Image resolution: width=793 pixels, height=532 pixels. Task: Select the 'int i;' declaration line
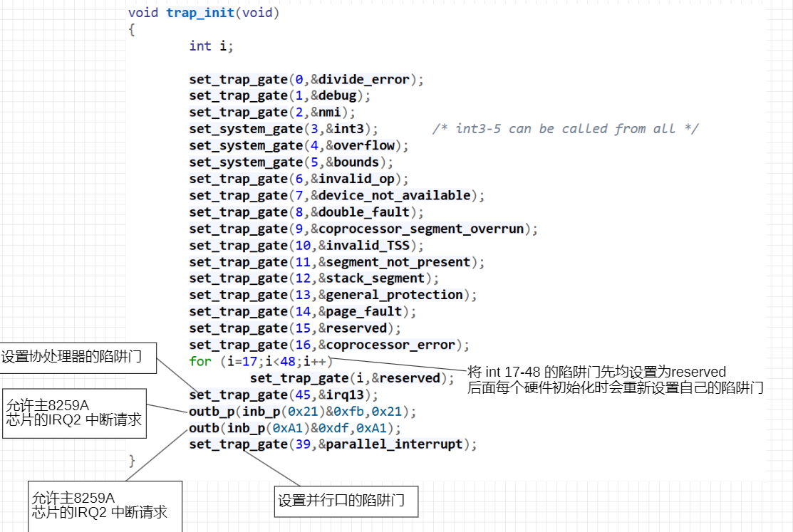coord(211,46)
